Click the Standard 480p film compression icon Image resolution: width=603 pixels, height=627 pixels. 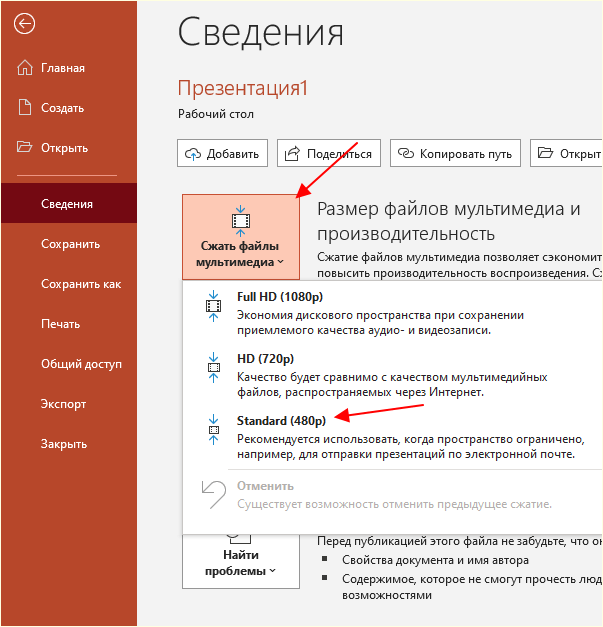click(x=214, y=430)
